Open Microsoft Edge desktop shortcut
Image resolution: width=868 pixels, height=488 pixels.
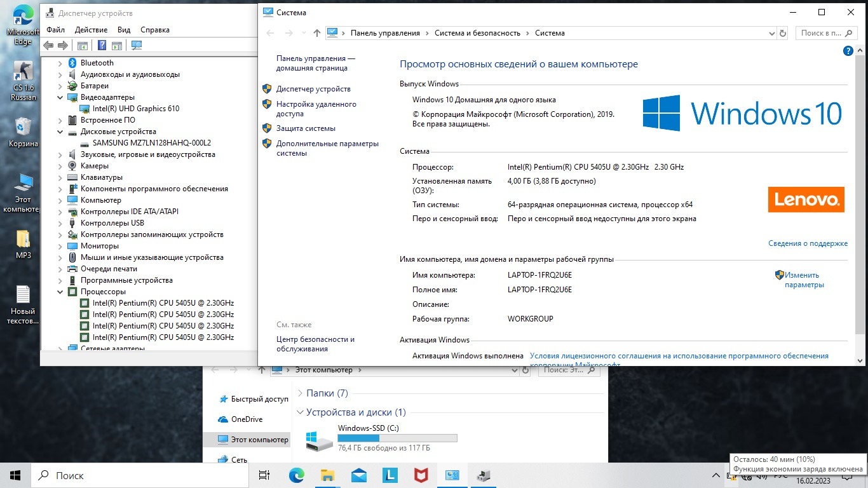[23, 25]
